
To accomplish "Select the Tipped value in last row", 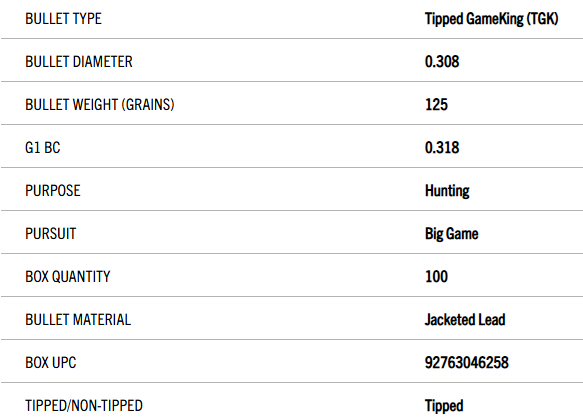I will 444,406.
